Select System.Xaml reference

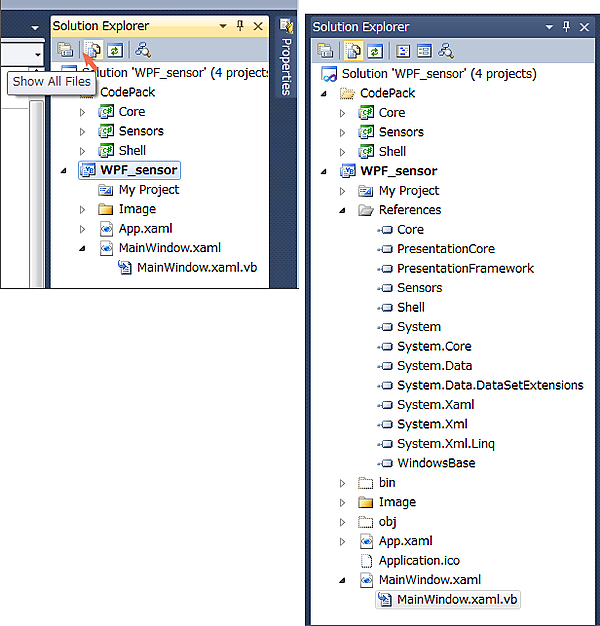436,405
